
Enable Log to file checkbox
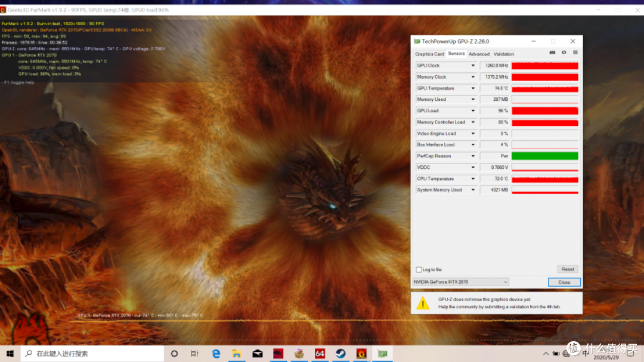point(419,270)
